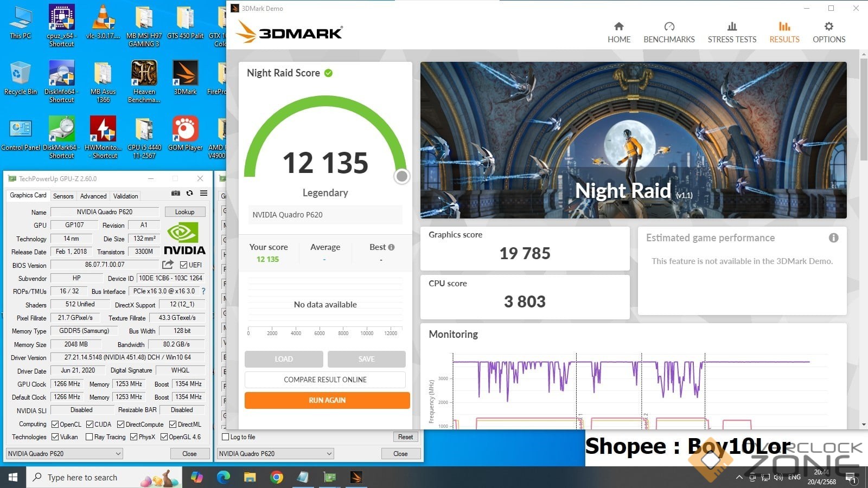Click the Reset button in the second GPU-Z window
This screenshot has width=868, height=488.
[405, 437]
